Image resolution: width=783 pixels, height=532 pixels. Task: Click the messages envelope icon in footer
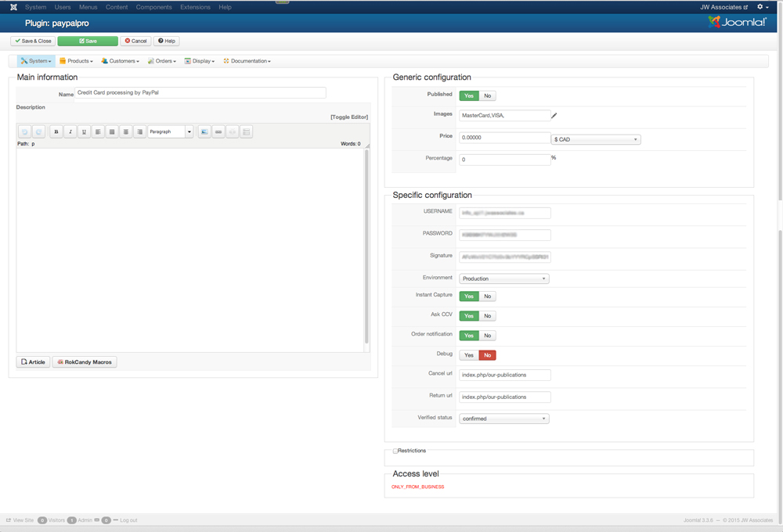(97, 520)
